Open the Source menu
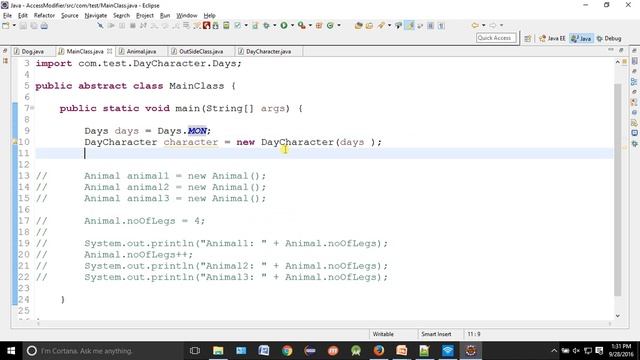The width and height of the screenshot is (640, 360). point(70,16)
